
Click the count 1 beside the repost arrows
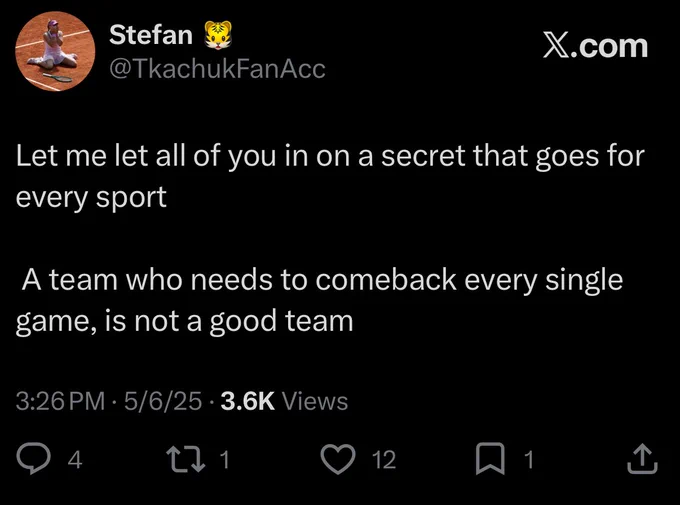(x=224, y=460)
